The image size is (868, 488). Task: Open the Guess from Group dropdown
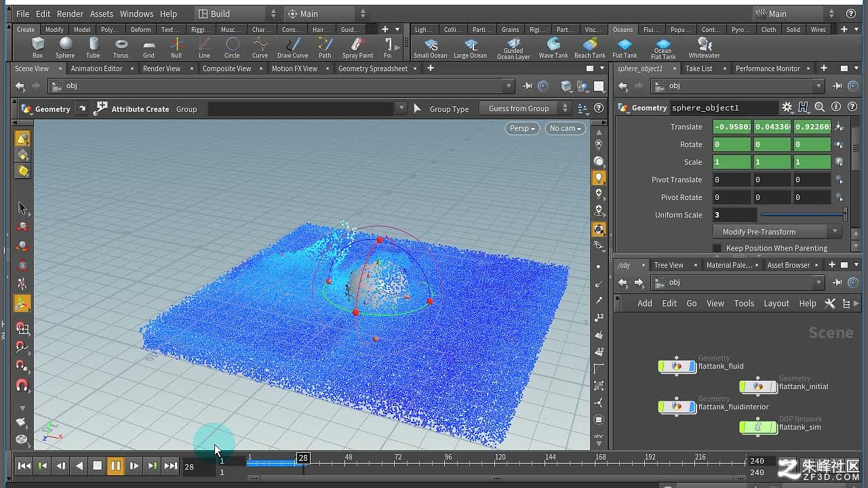525,108
